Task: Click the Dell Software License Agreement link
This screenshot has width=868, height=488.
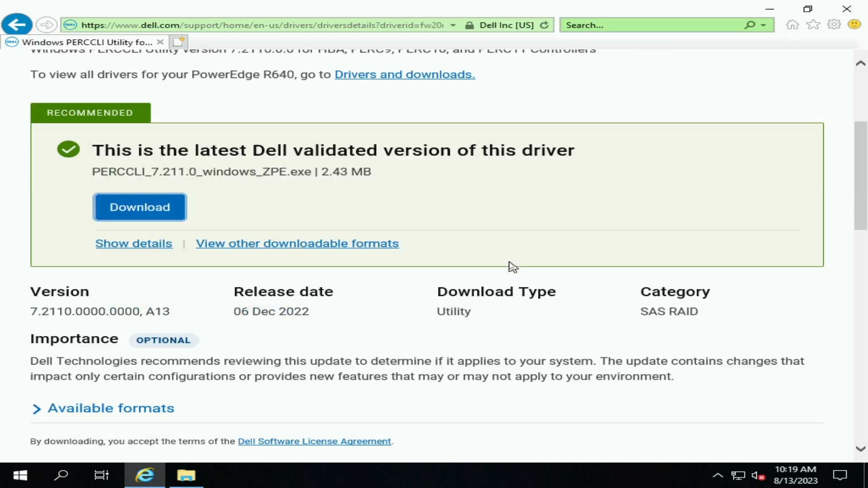Action: click(314, 441)
